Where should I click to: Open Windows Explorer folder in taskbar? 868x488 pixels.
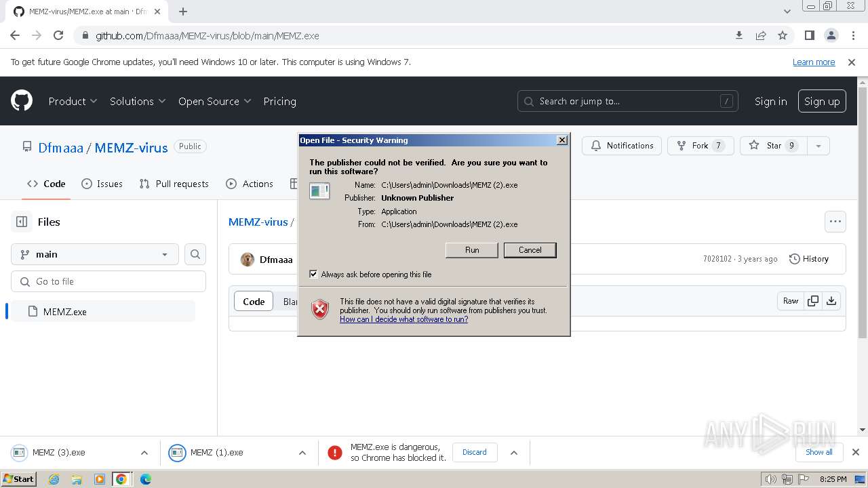(x=77, y=479)
